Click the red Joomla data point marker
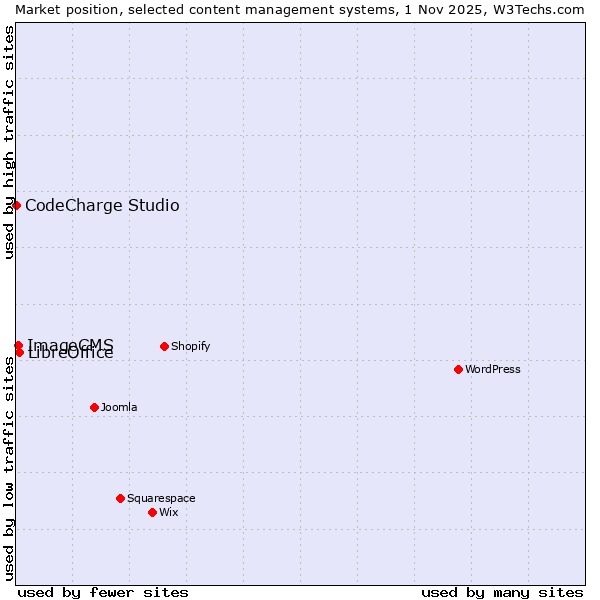Image resolution: width=600 pixels, height=600 pixels. 94,407
